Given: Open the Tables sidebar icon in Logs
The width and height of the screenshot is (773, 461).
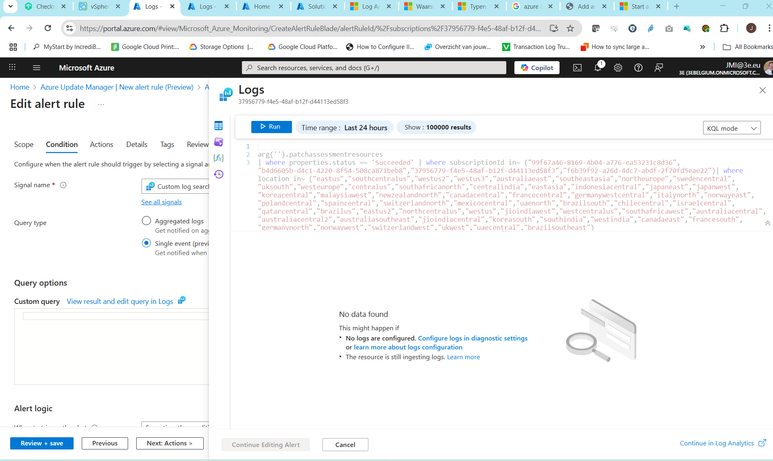Looking at the screenshot, I should (x=219, y=126).
